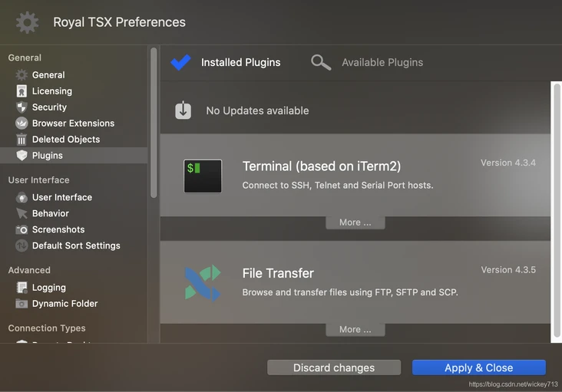The image size is (562, 392).
Task: Click Apply & Close button
Action: click(479, 367)
